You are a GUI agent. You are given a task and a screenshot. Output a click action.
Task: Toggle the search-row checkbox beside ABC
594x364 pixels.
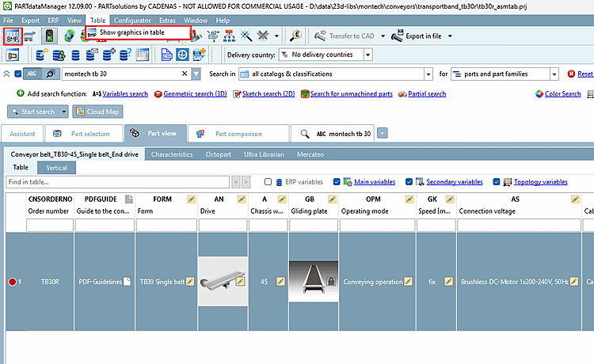17,74
